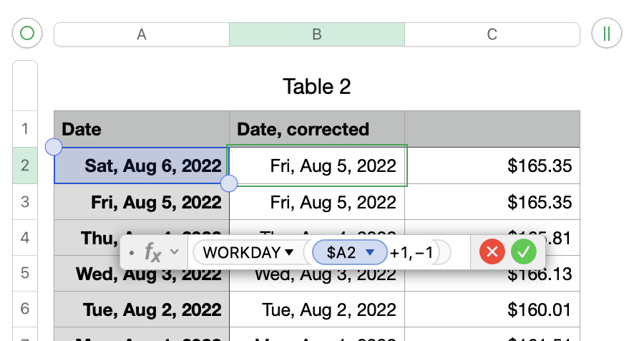Click the fx function icon
The width and height of the screenshot is (644, 341).
point(153,252)
